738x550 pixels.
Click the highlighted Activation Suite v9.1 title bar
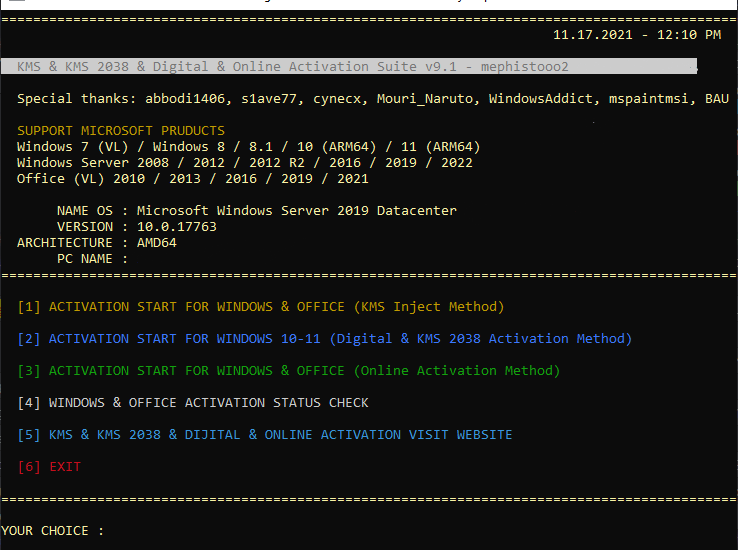pyautogui.click(x=349, y=66)
